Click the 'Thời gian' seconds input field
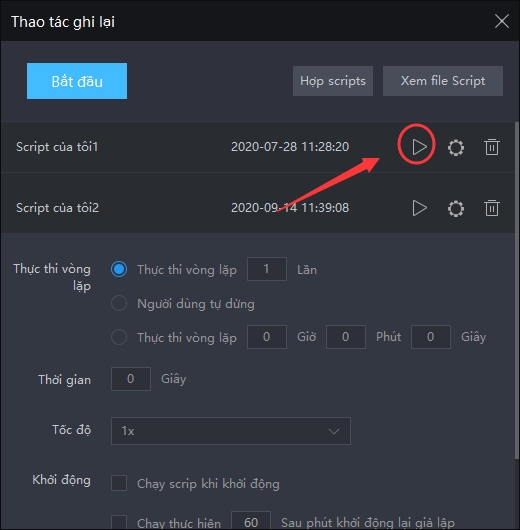Image resolution: width=520 pixels, height=530 pixels. [131, 379]
